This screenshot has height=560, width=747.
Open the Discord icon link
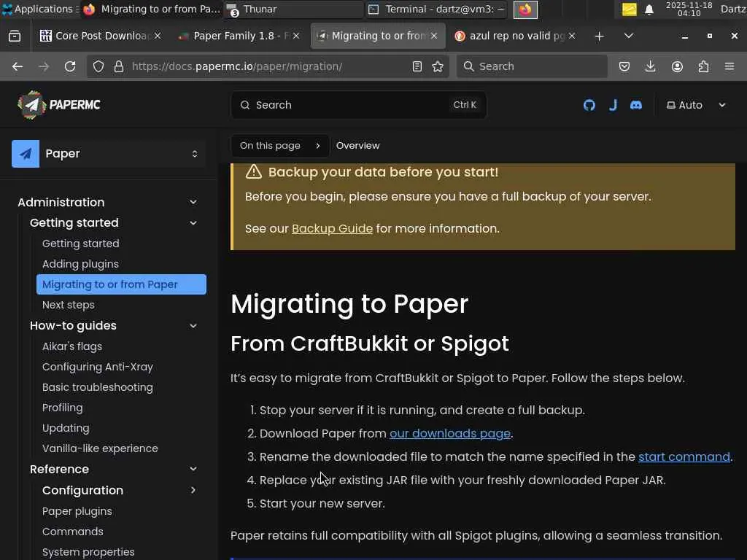pyautogui.click(x=636, y=105)
